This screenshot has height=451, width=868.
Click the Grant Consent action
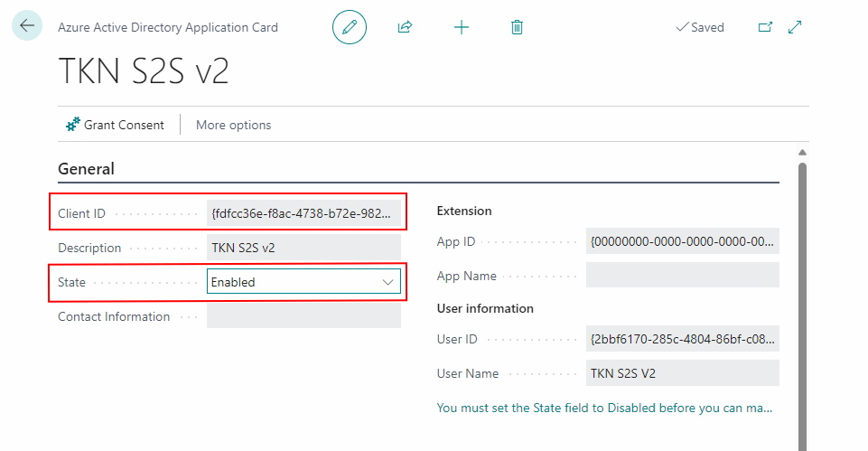(x=115, y=125)
